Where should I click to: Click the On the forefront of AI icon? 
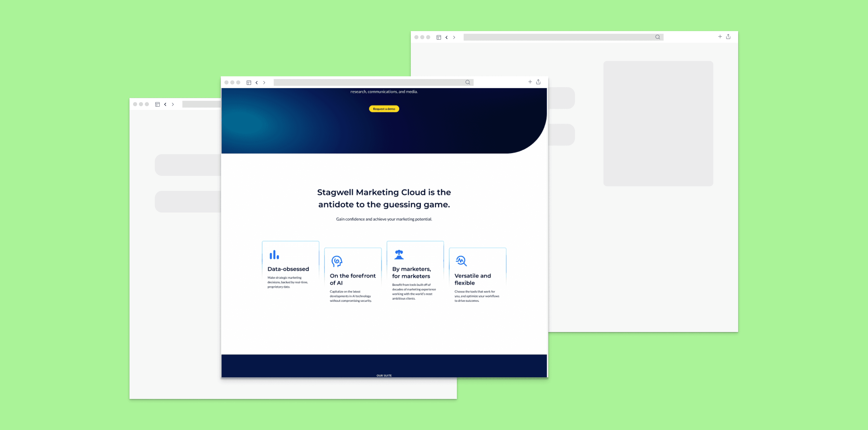point(336,260)
